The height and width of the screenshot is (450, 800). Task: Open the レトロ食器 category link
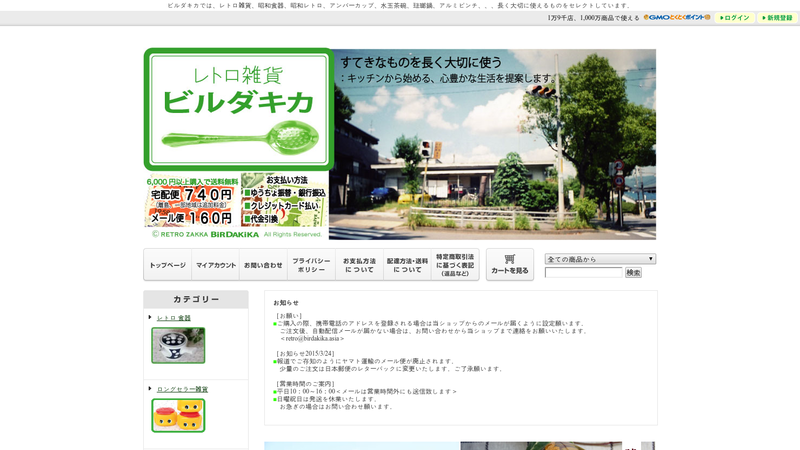(173, 317)
